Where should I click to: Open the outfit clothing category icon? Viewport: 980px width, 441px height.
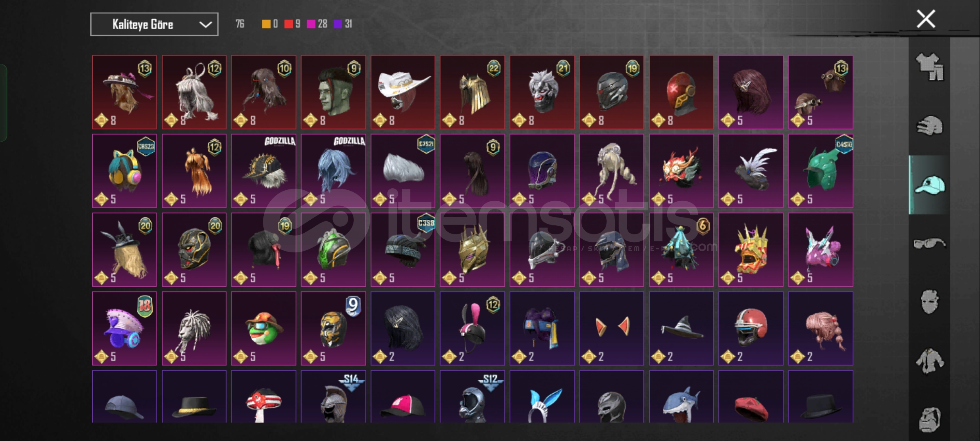coord(930,67)
